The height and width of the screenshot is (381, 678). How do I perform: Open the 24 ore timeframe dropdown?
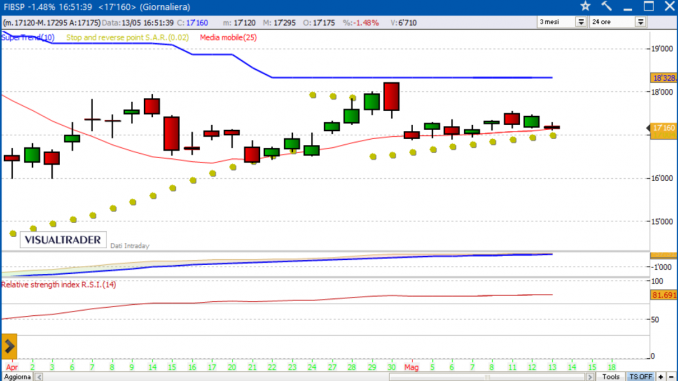[x=618, y=22]
